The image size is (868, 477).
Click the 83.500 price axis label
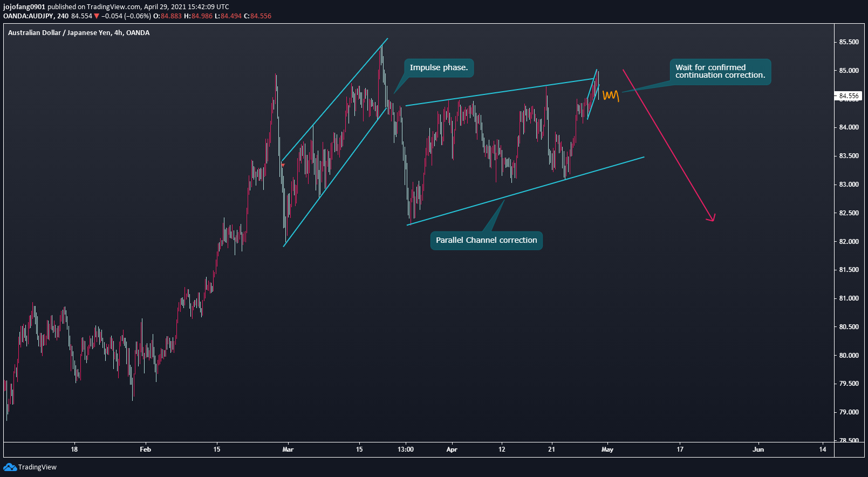click(849, 156)
